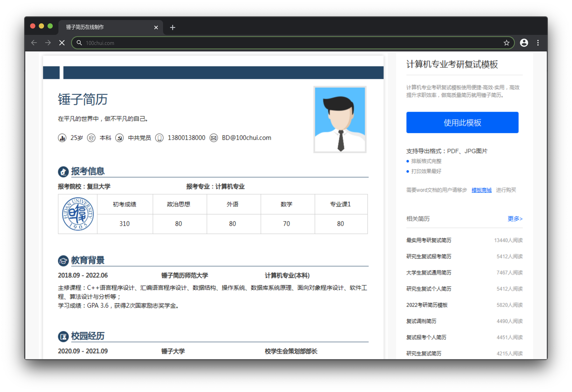
Task: Open a new tab with plus button
Action: (x=172, y=27)
